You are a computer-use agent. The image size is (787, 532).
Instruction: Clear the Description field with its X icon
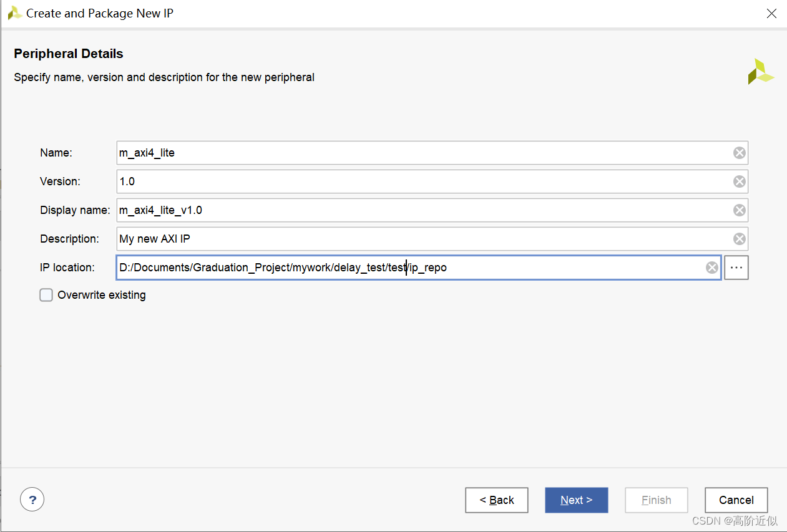(x=739, y=239)
